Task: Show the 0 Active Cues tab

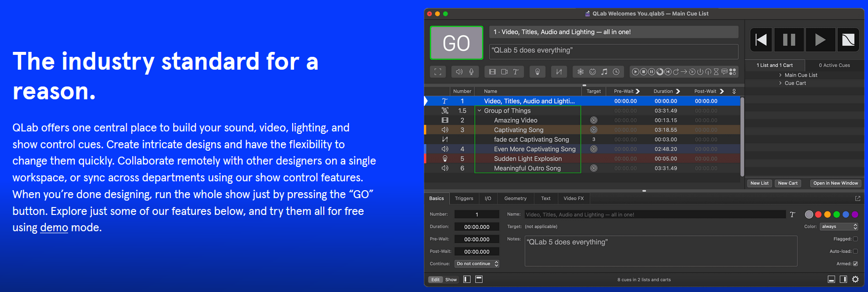Action: tap(834, 65)
